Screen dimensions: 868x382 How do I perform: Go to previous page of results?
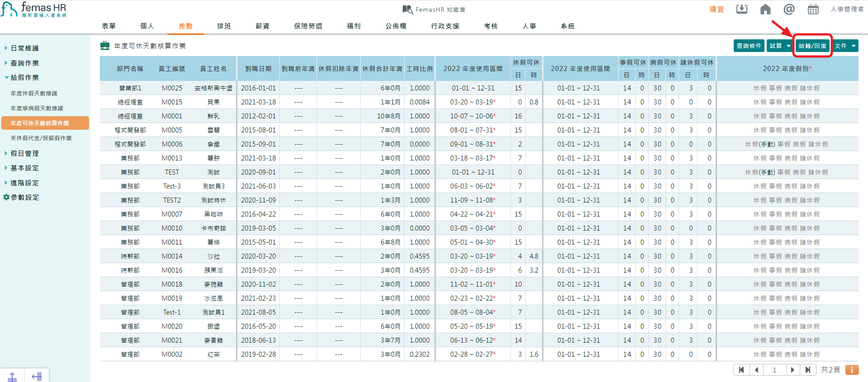tap(756, 370)
